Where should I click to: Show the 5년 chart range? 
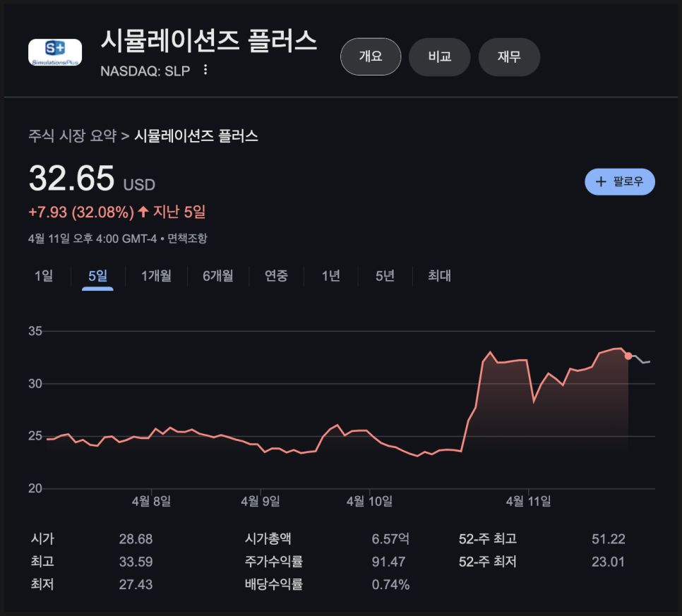385,276
